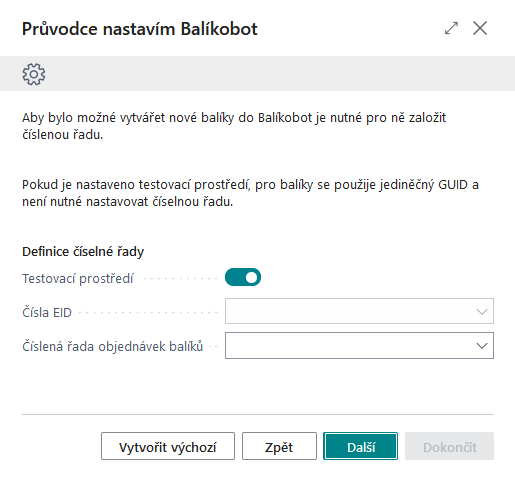
Task: Click inside the Číslená řada objednávek balíků field
Action: pos(359,345)
